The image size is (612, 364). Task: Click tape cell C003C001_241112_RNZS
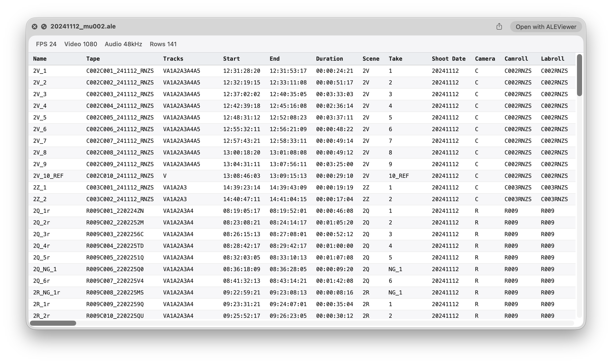(x=120, y=187)
